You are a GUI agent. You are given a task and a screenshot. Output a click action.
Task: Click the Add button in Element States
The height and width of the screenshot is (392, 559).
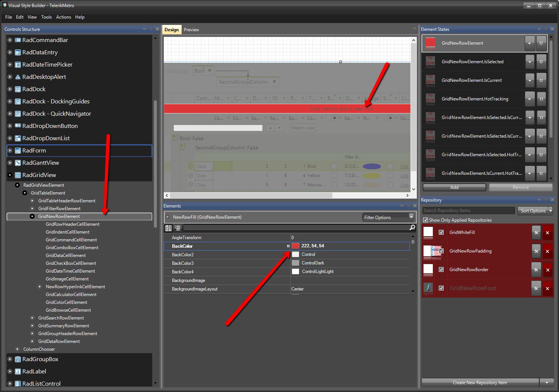(x=454, y=187)
